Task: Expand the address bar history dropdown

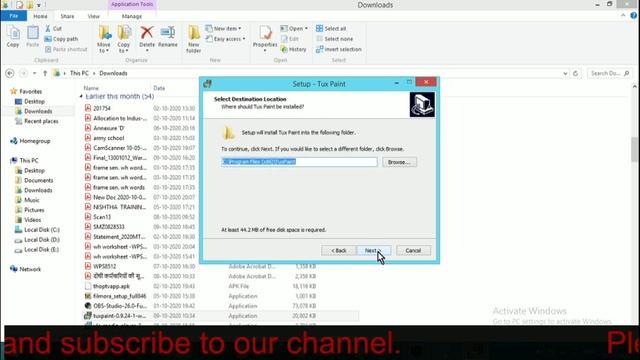Action: click(565, 73)
